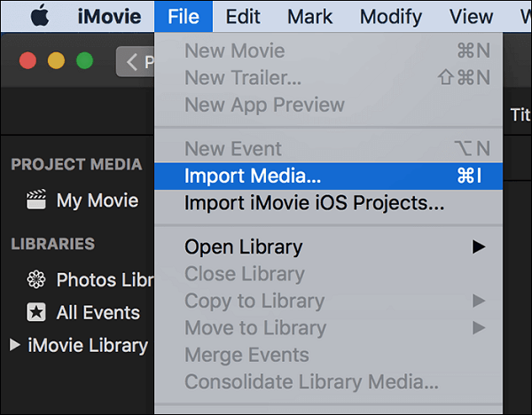Expand the iMovie Library disclosure triangle

tap(14, 345)
